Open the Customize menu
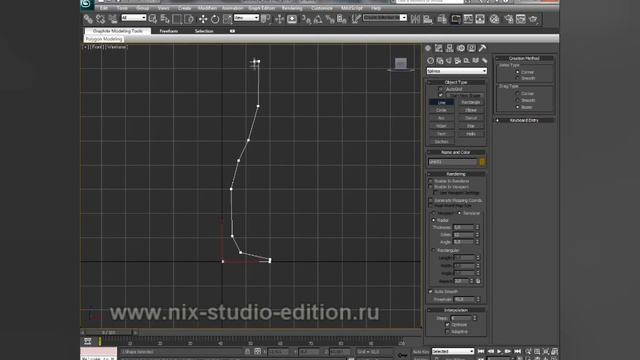 click(322, 8)
